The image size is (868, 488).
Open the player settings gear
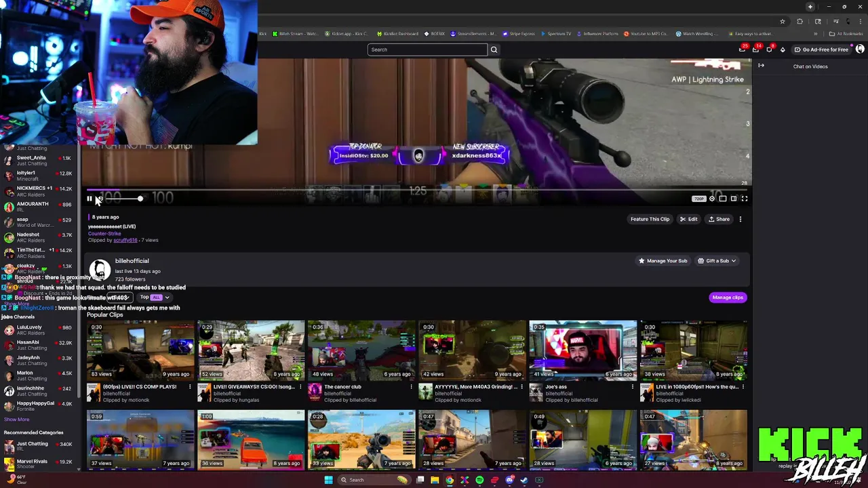[x=711, y=199]
